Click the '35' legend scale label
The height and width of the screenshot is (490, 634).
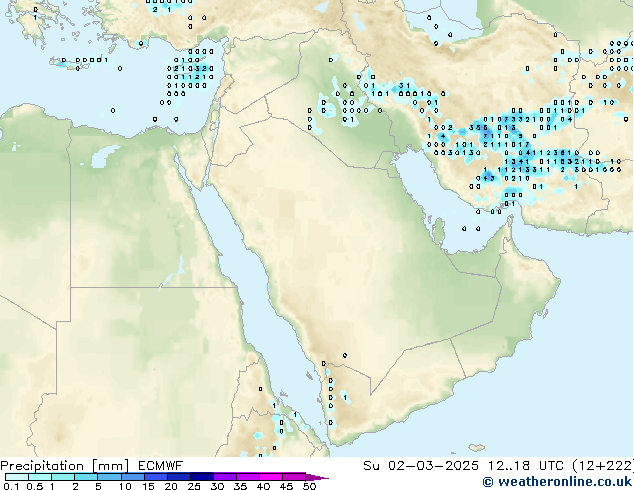tap(240, 486)
